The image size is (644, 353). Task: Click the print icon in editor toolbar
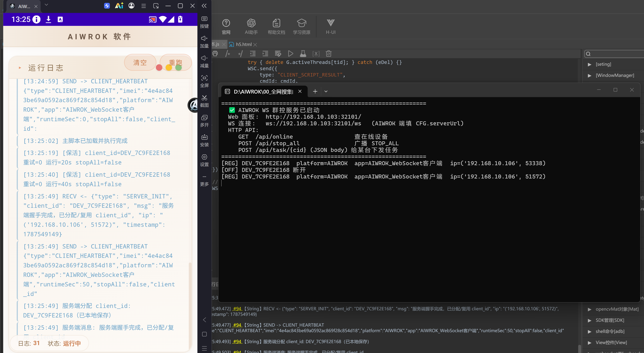[215, 54]
